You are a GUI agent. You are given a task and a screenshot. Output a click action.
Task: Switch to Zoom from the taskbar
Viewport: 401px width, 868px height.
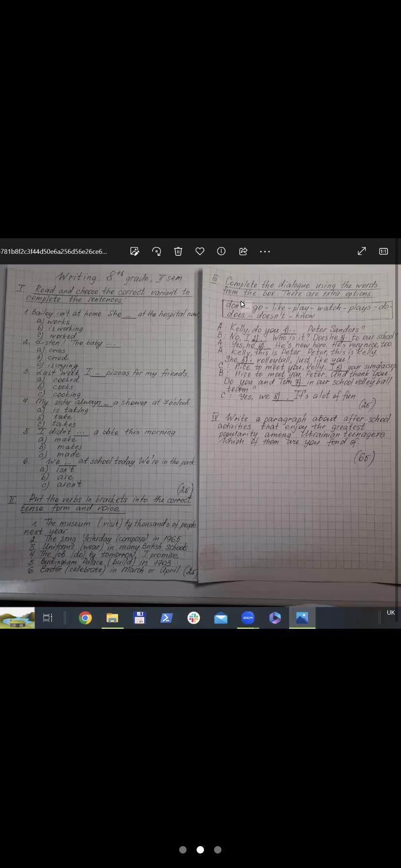(x=248, y=618)
